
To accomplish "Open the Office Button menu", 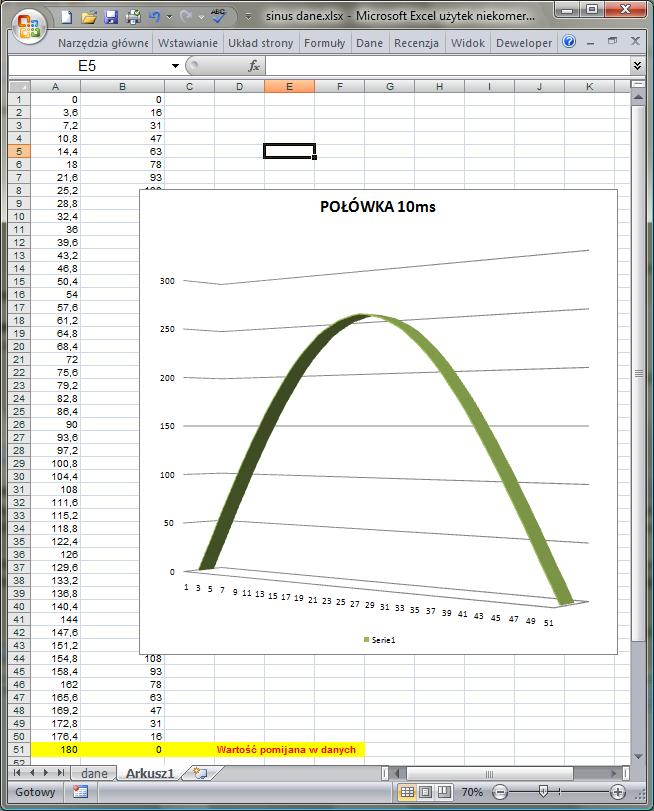I will (x=28, y=25).
